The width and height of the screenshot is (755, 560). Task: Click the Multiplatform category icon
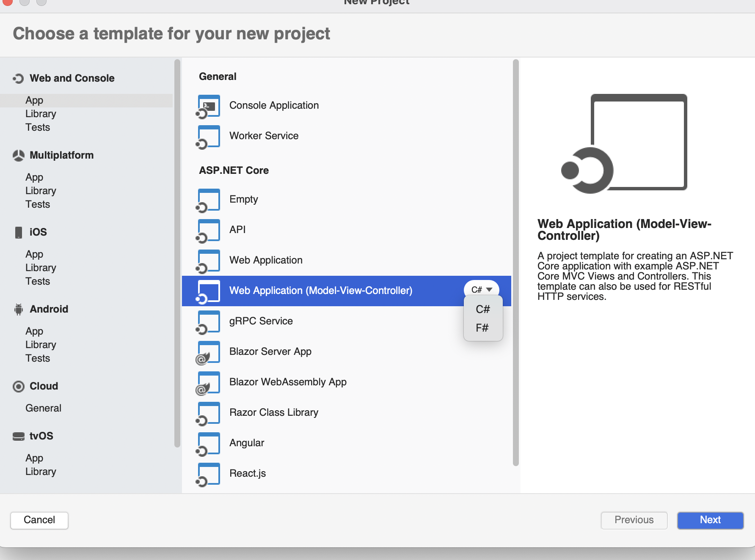click(18, 155)
